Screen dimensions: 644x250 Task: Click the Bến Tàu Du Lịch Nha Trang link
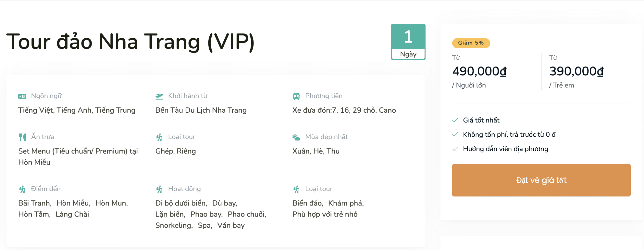pos(200,110)
